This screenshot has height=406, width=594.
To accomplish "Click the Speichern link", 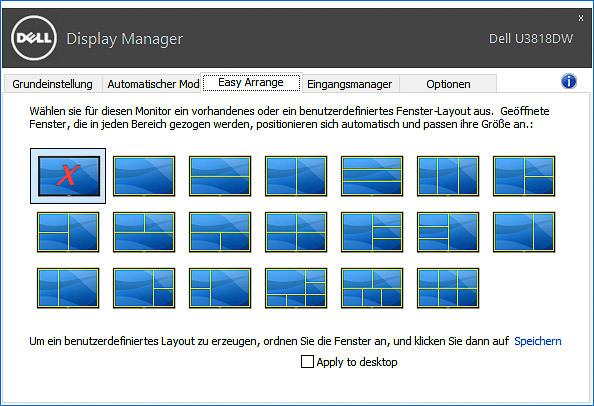I will pos(538,341).
